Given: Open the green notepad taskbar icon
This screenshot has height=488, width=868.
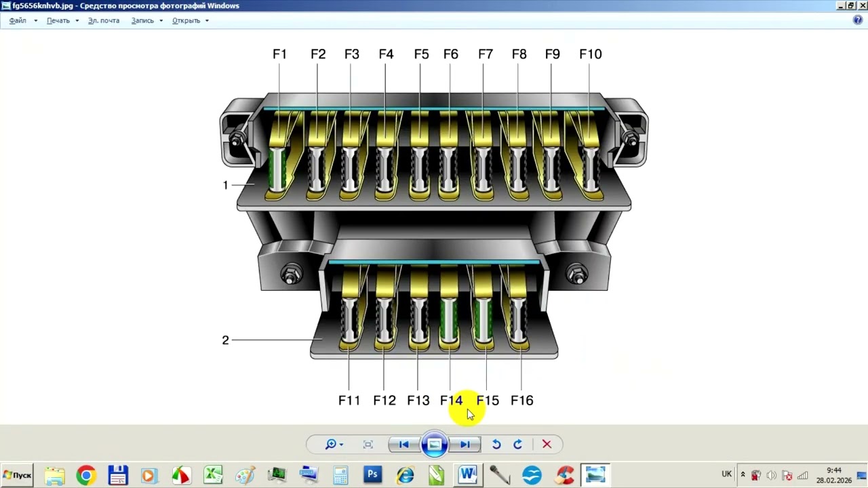Looking at the screenshot, I should pos(436,475).
